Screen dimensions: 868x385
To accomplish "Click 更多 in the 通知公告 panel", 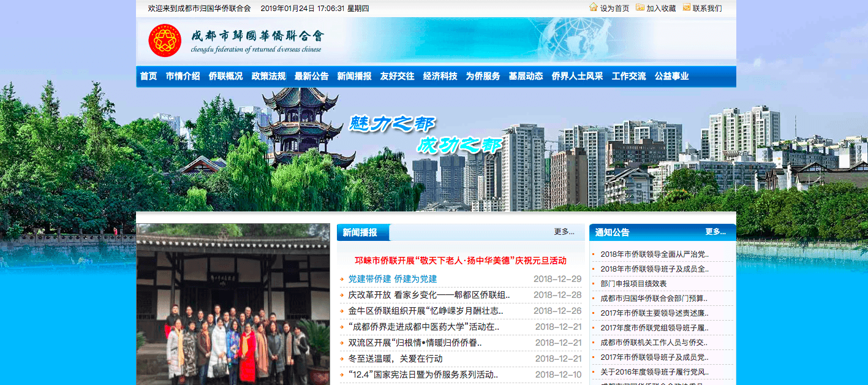I will coord(715,232).
